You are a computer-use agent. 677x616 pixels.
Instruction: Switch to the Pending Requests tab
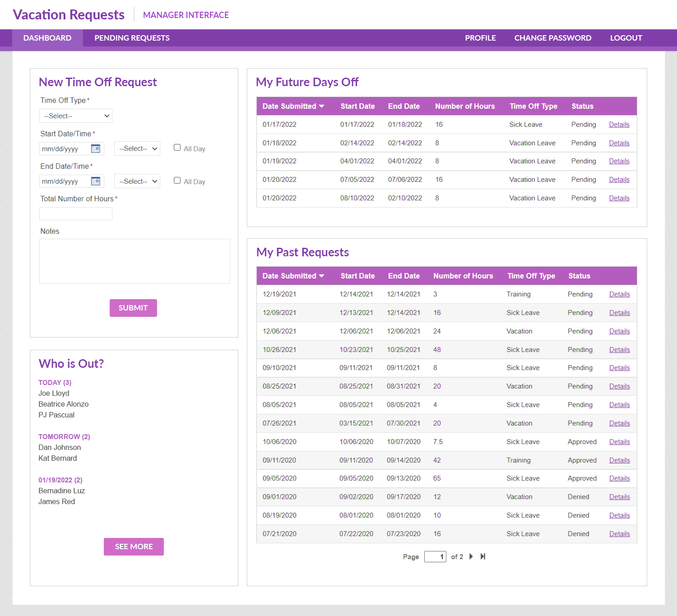(132, 38)
